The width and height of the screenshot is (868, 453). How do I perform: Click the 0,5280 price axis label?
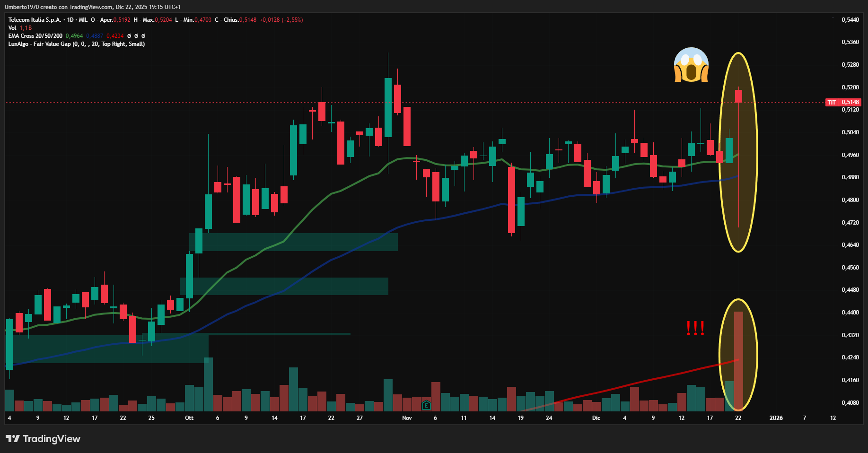coord(850,65)
